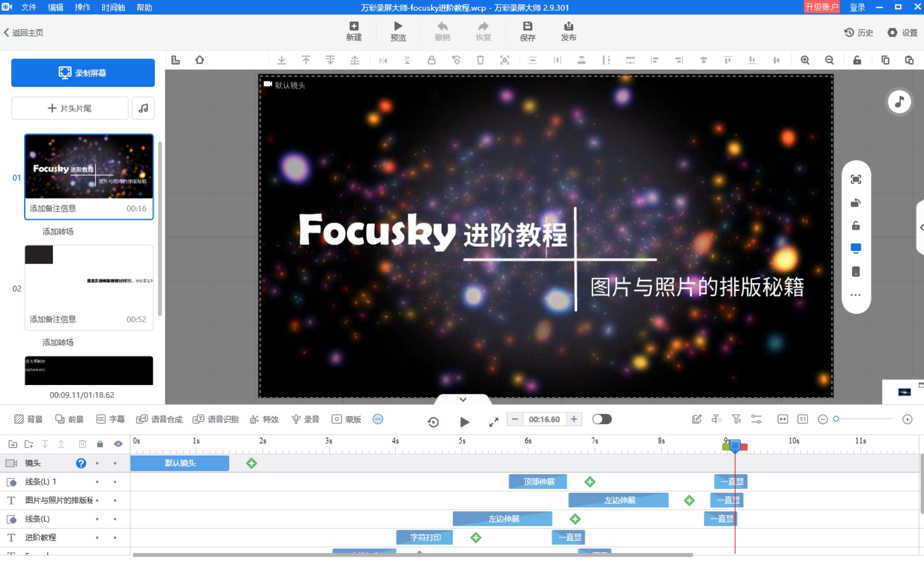Open the 前景 foreground tab
Image resolution: width=924 pixels, height=562 pixels.
coord(70,419)
